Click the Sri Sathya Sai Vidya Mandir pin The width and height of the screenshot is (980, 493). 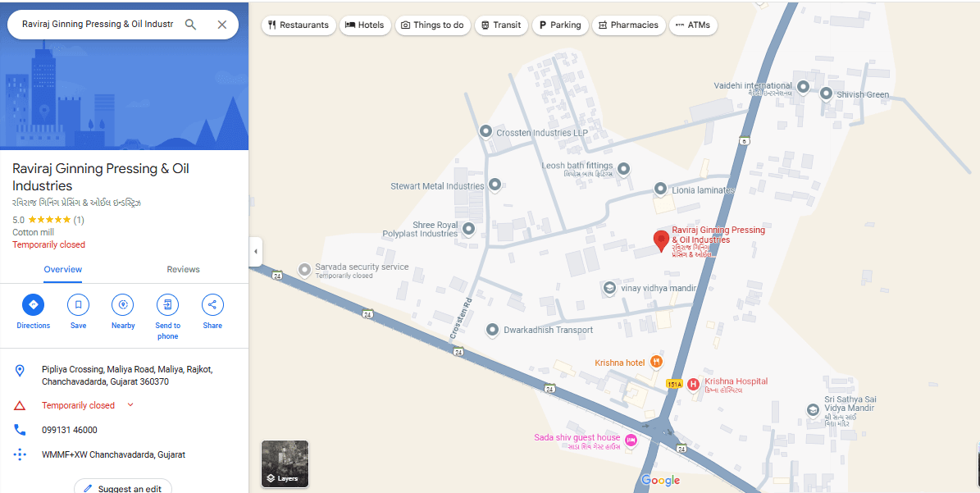click(814, 410)
